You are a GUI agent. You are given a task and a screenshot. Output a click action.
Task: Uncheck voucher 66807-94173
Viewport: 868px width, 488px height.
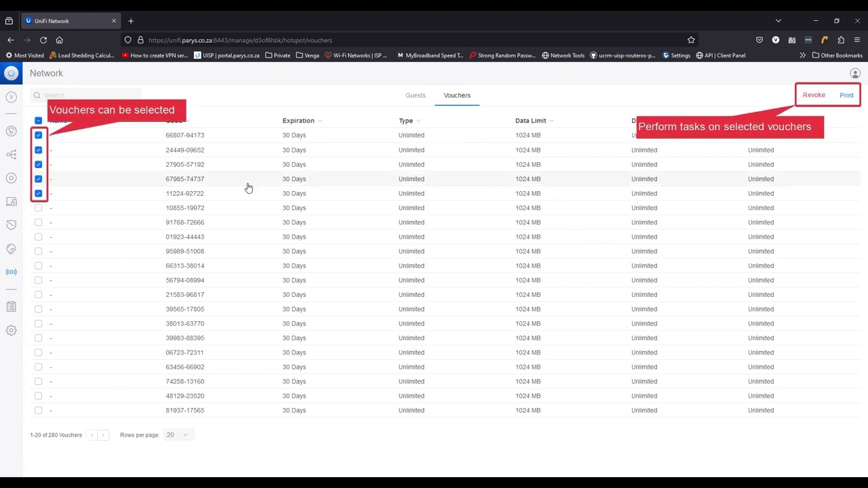tap(38, 135)
